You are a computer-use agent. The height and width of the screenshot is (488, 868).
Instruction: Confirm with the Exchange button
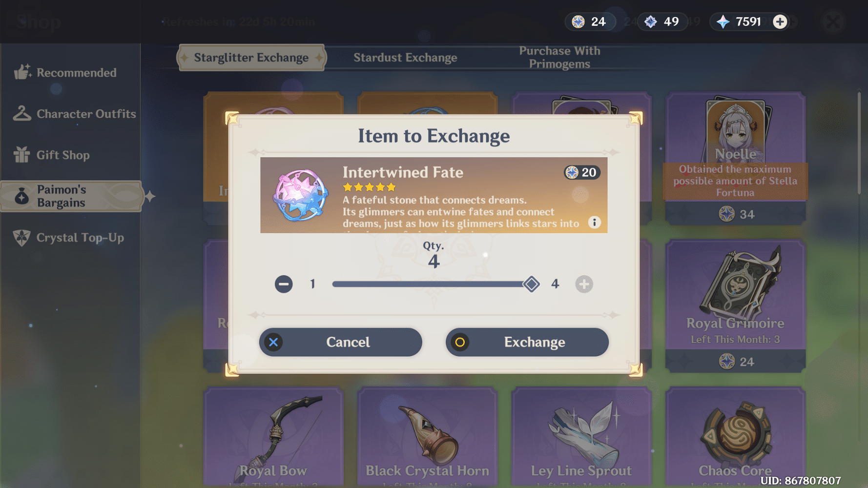(x=527, y=342)
